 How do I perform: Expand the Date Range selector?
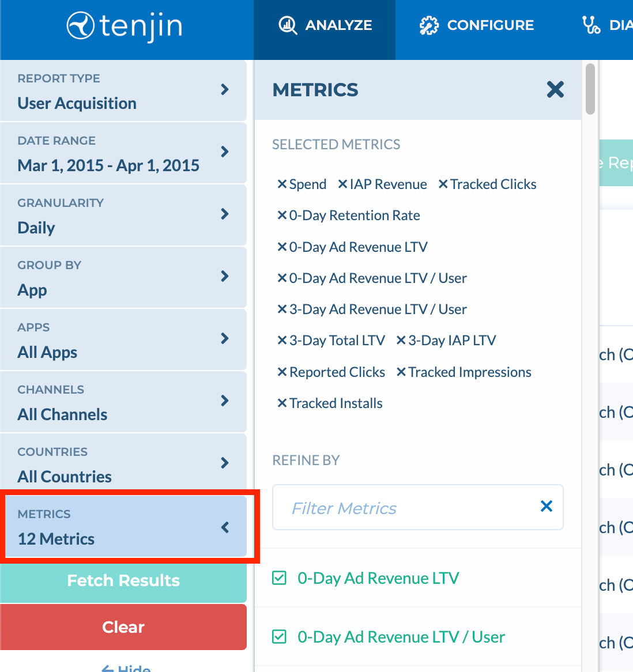(123, 153)
